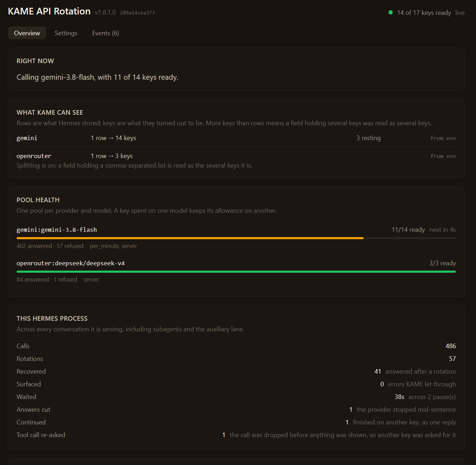Click the orange gemini-3.8-flash progress bar
This screenshot has width=476, height=465.
pos(236,238)
